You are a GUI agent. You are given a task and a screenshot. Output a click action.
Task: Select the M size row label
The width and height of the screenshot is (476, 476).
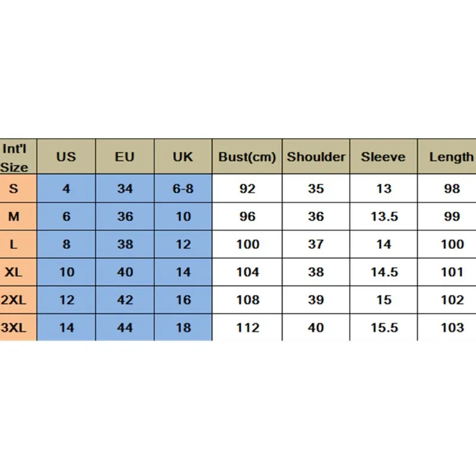[18, 217]
